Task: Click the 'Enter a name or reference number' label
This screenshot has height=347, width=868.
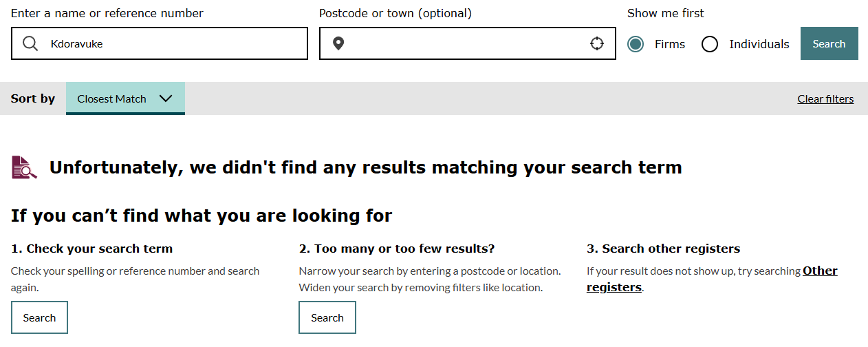Action: tap(107, 13)
